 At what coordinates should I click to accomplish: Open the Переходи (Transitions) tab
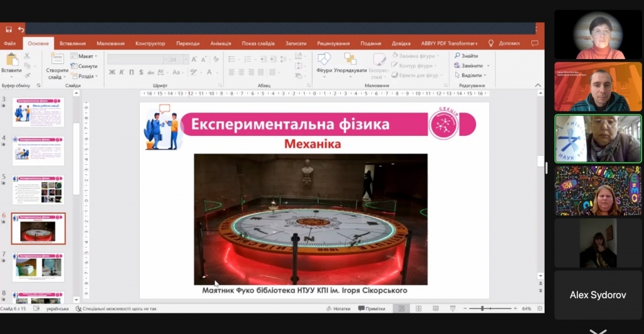[x=187, y=43]
